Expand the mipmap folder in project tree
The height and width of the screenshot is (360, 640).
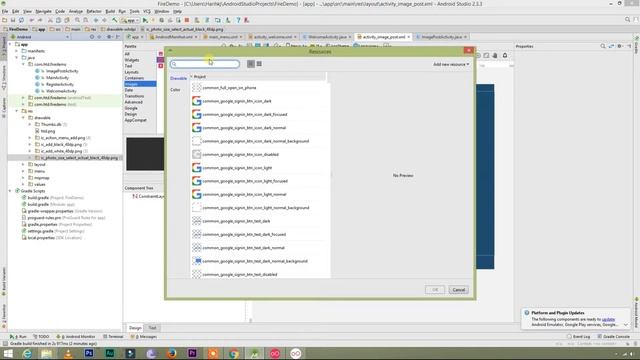tap(23, 178)
